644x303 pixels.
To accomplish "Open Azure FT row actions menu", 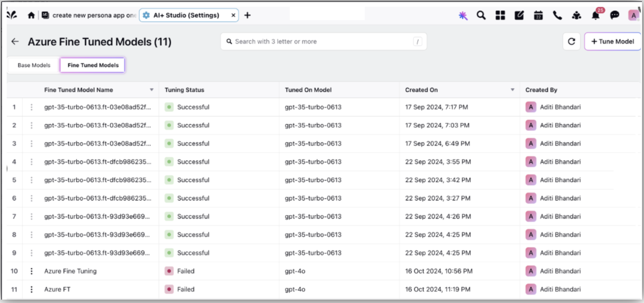I will [32, 289].
